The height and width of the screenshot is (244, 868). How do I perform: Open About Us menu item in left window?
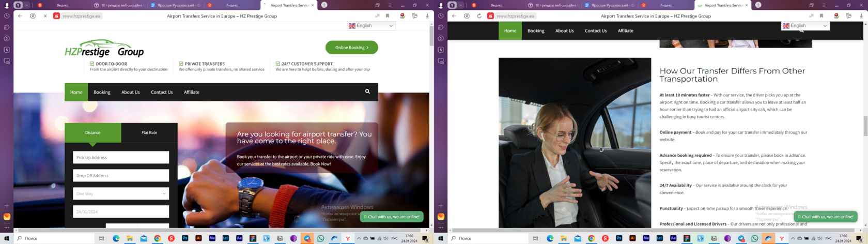pos(131,92)
